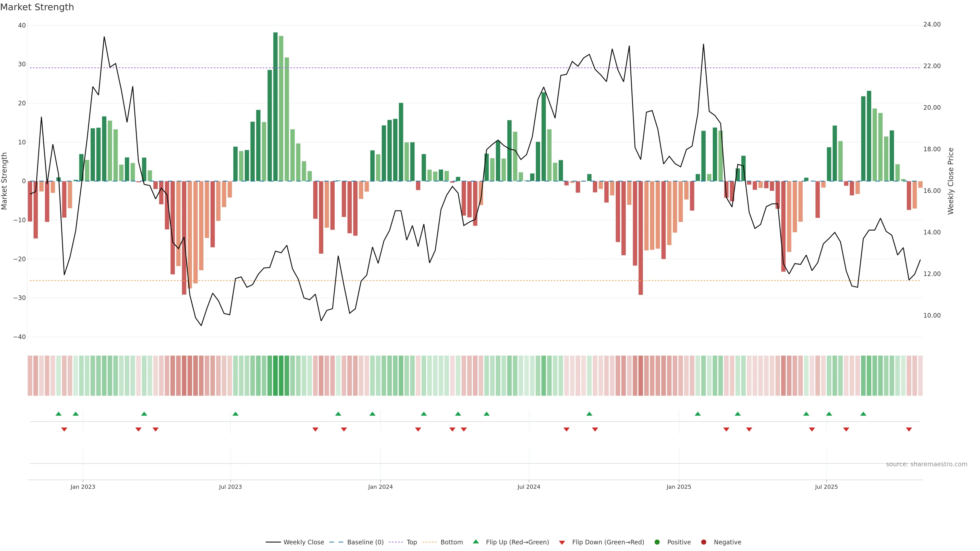Click the Positive green circle legend icon

[x=657, y=542]
